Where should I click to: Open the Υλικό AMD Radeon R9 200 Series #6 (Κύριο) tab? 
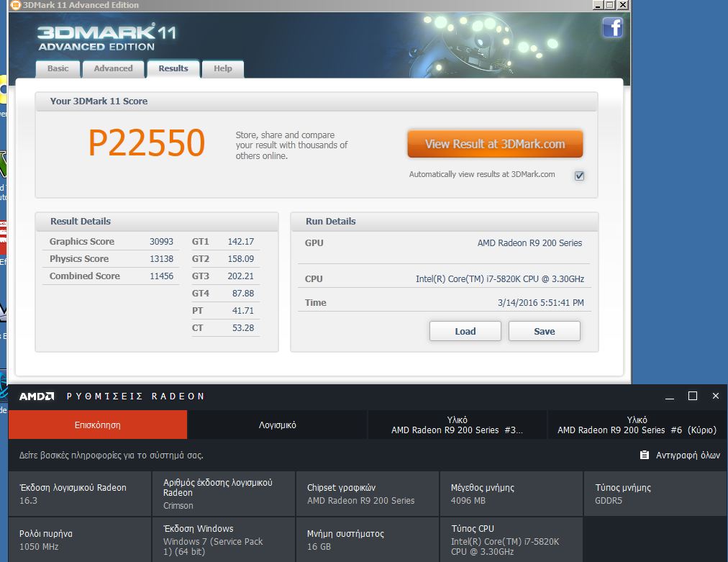637,425
